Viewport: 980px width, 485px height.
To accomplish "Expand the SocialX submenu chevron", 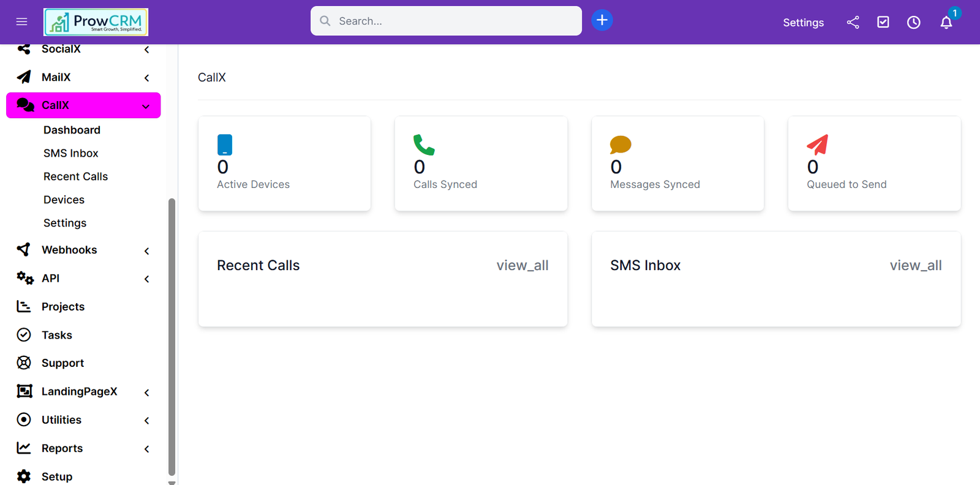I will click(x=146, y=50).
